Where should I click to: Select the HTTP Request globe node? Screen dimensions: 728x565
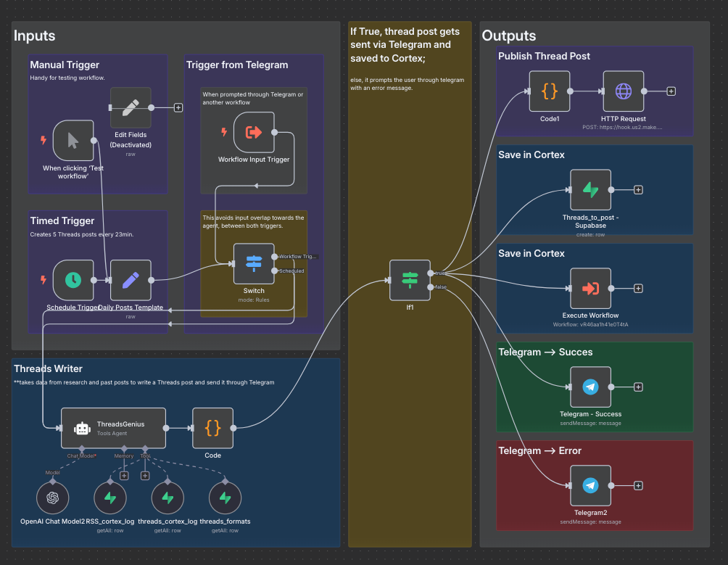[623, 91]
